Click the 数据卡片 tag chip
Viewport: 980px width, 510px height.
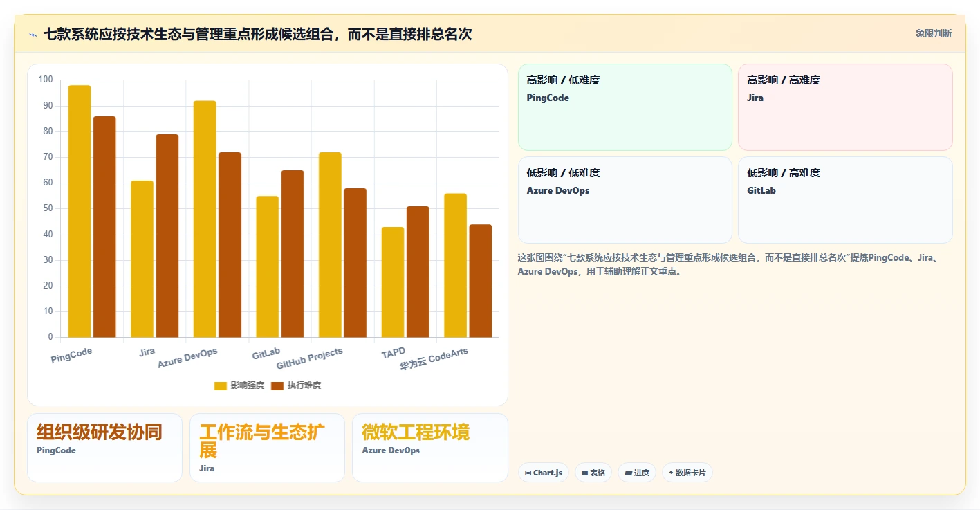coord(687,473)
